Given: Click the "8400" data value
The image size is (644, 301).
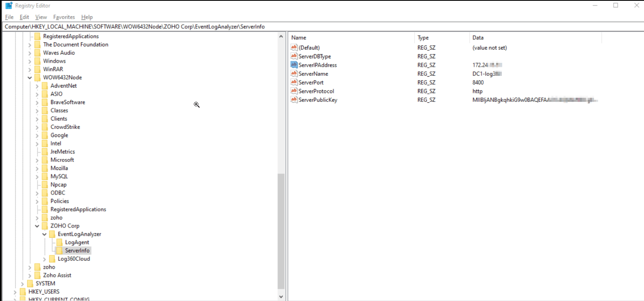Looking at the screenshot, I should click(x=478, y=82).
